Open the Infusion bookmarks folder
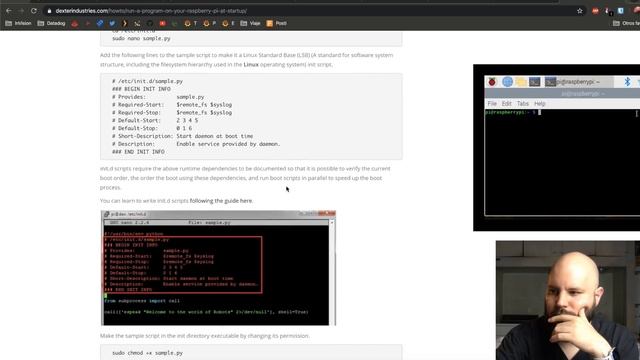The height and width of the screenshot is (360, 640). [18, 23]
